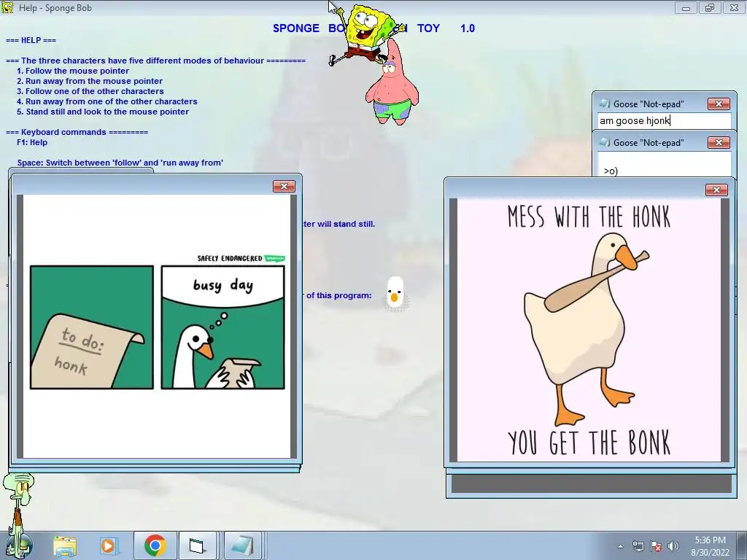Minimize the Sponge Bob help window
Viewport: 747px width, 560px height.
pos(686,7)
